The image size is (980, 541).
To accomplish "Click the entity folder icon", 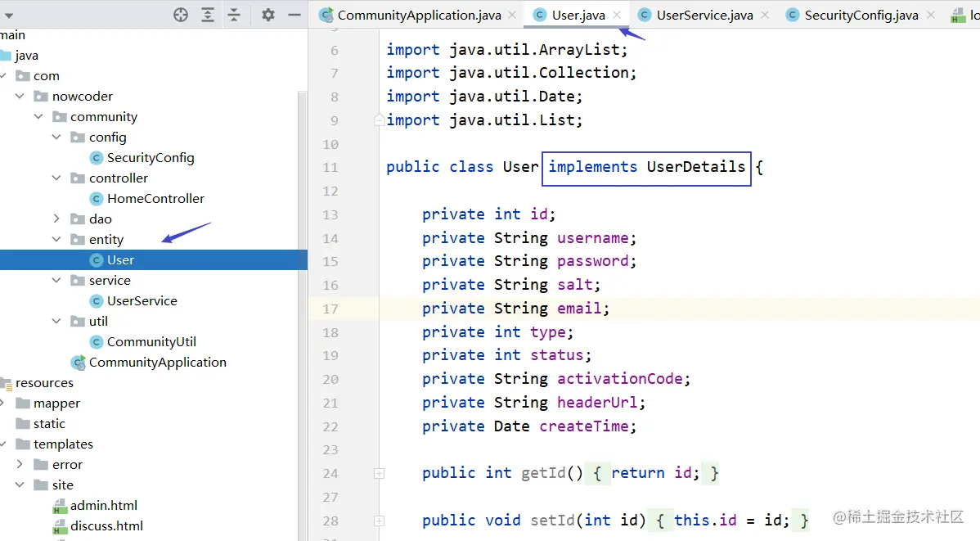I will click(x=79, y=240).
